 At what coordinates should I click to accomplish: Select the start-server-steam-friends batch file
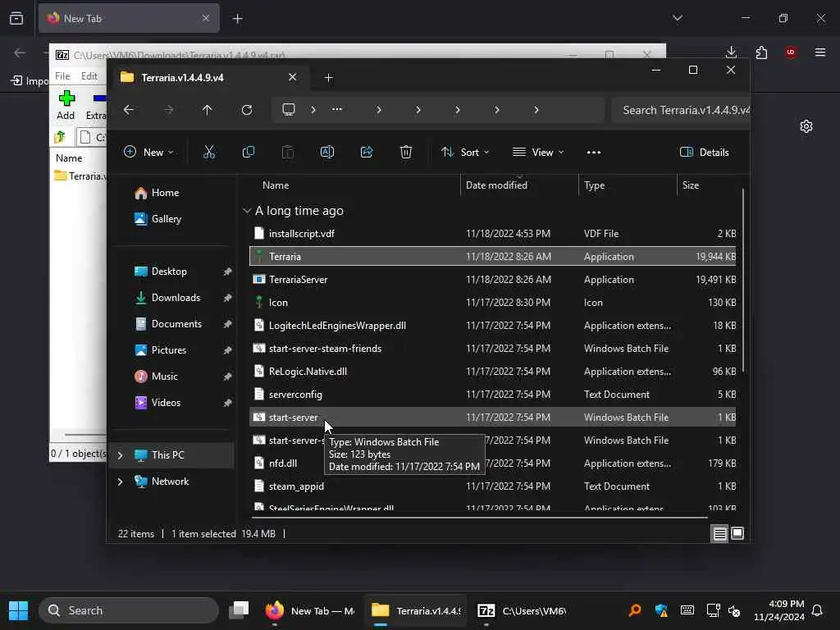[x=492, y=349]
